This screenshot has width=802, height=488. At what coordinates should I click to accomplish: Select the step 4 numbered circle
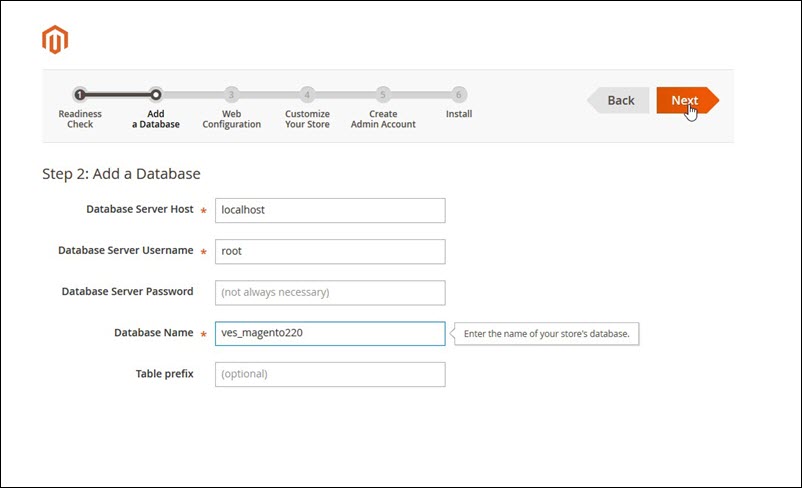307,95
